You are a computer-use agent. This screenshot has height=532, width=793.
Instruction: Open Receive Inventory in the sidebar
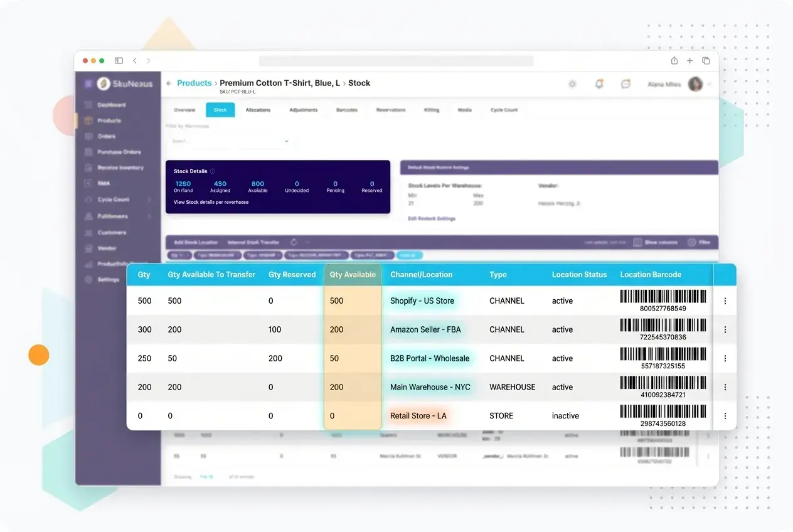pos(122,168)
